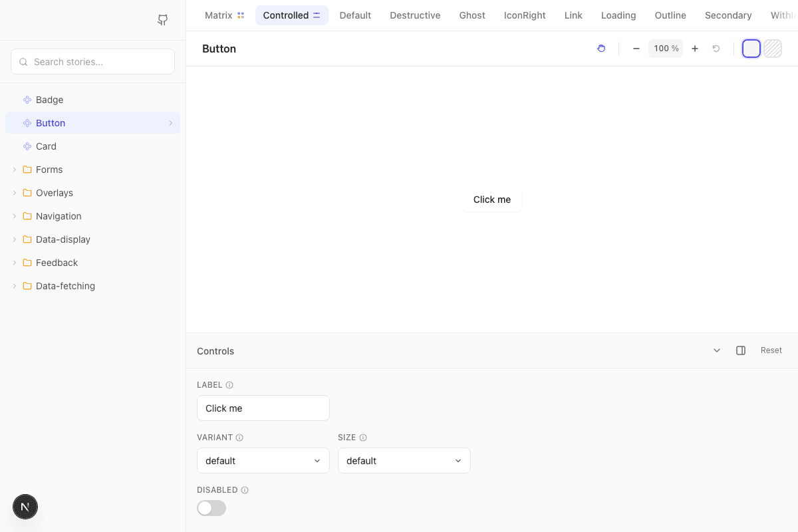Collapse the Controls panel with the chevron
The width and height of the screenshot is (798, 532).
716,350
